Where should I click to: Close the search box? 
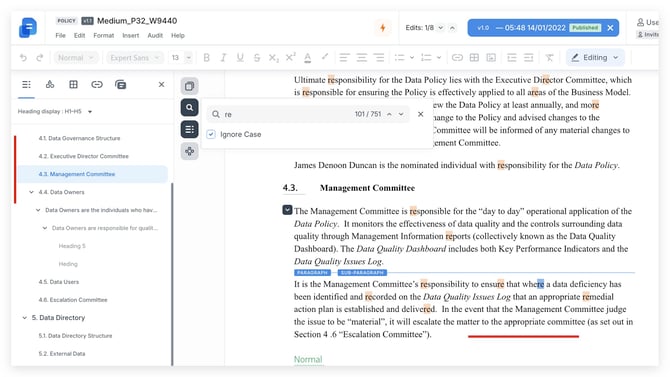420,114
